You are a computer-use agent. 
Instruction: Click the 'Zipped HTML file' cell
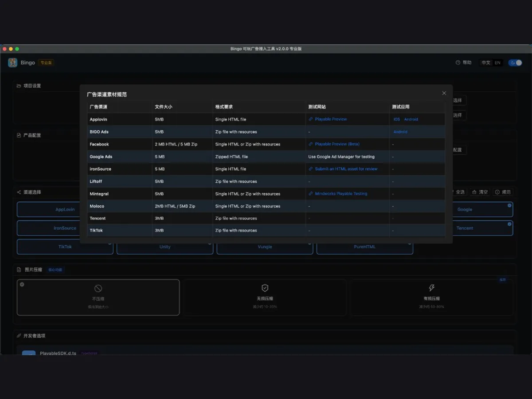click(231, 156)
